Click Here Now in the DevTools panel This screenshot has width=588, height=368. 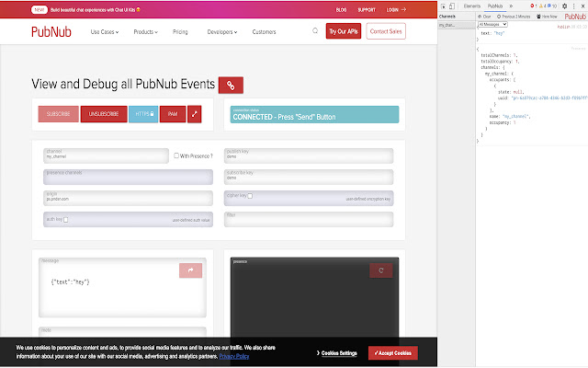pyautogui.click(x=547, y=17)
